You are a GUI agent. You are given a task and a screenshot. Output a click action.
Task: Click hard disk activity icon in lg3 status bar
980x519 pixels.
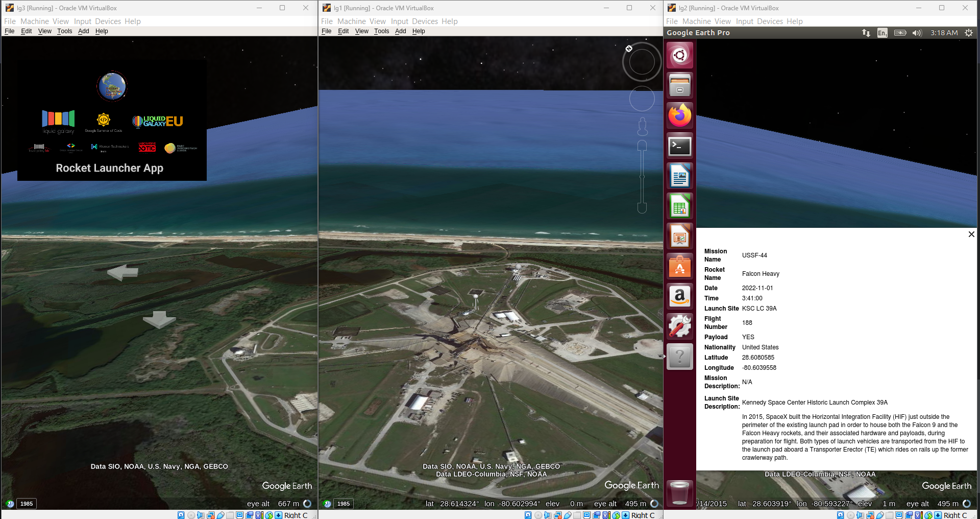(x=181, y=515)
